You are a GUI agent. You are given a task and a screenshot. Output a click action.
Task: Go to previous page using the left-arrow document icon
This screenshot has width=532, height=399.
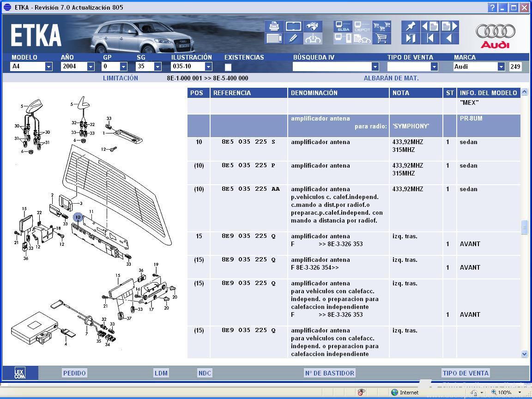click(430, 26)
